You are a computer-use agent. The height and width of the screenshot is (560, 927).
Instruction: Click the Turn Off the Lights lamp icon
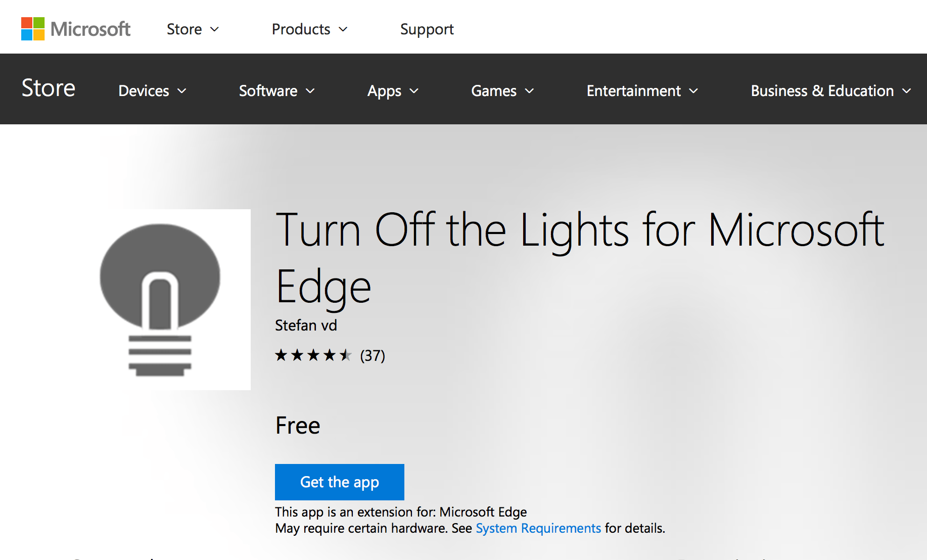tap(160, 300)
